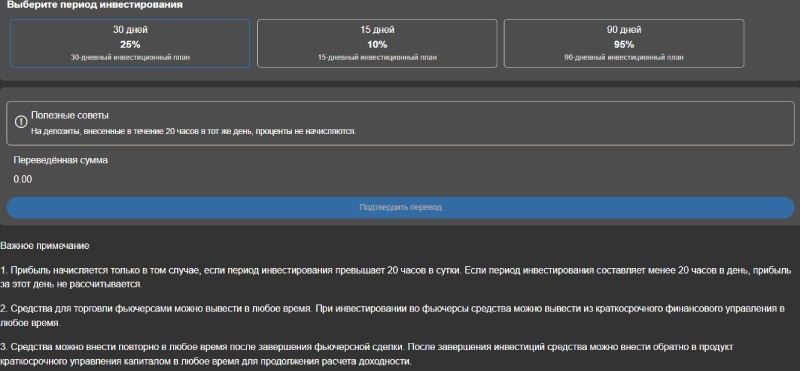
Task: Click the Полезные советы title text
Action: (70, 115)
